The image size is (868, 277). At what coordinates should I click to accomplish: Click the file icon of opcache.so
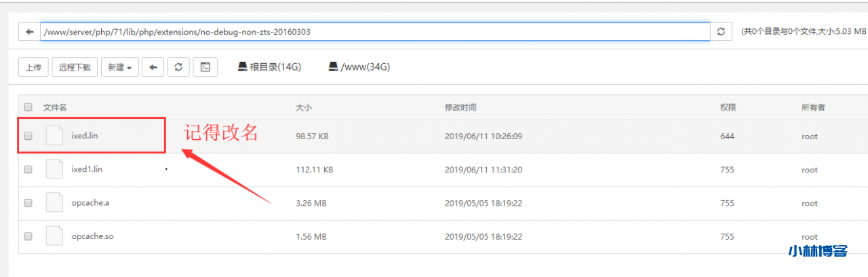point(54,236)
